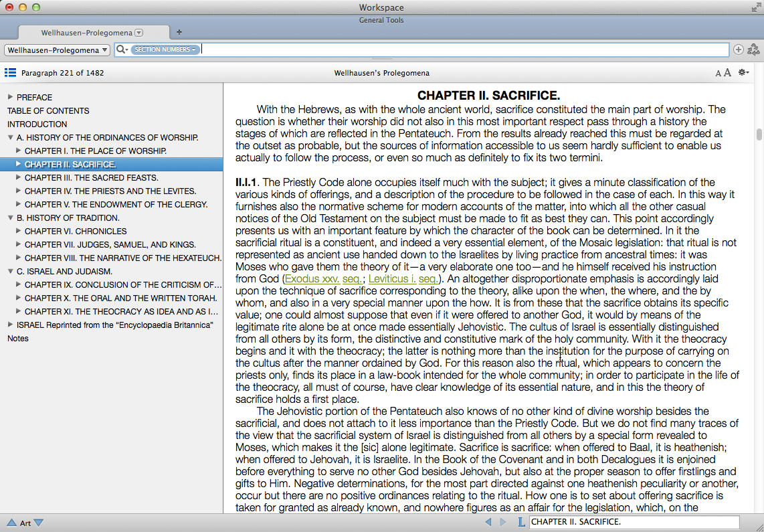The width and height of the screenshot is (764, 532).
Task: Collapse B. History of Tradition
Action: point(10,217)
